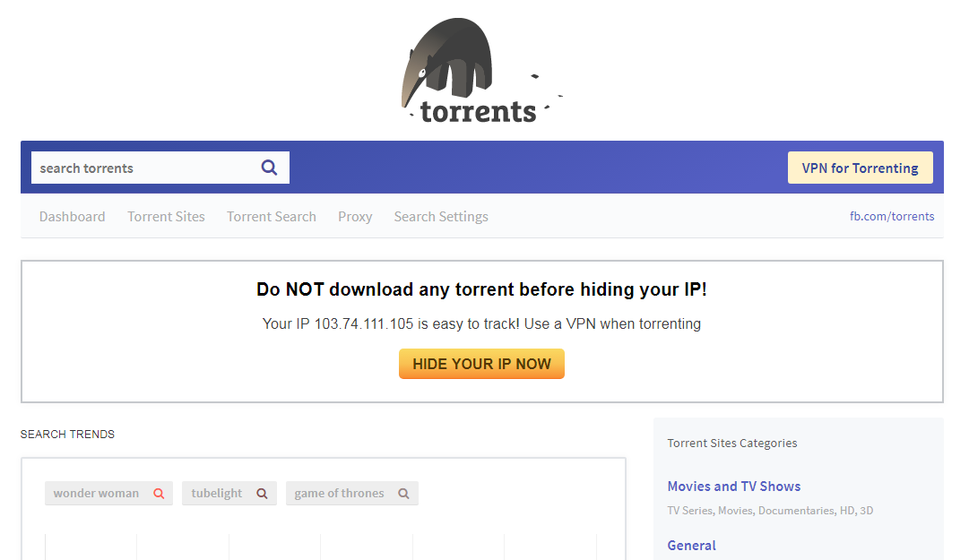Screen dimensions: 969x560
Task: Open the VPN for Torrenting button
Action: [x=861, y=168]
